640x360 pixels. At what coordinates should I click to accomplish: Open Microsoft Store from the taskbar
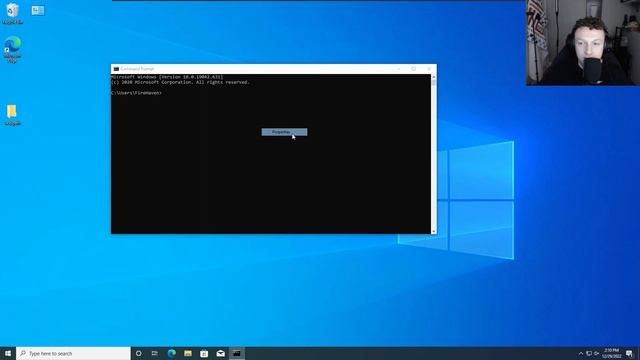pyautogui.click(x=204, y=353)
